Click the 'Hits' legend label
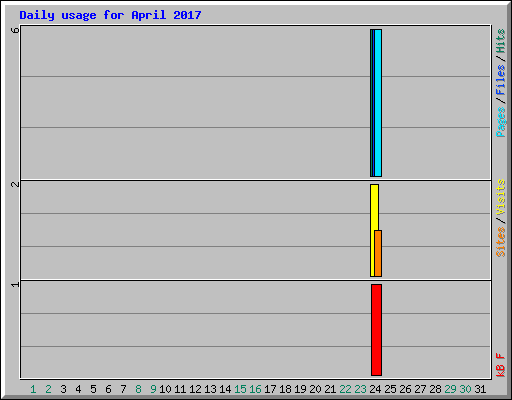This screenshot has height=400, width=512. [501, 41]
